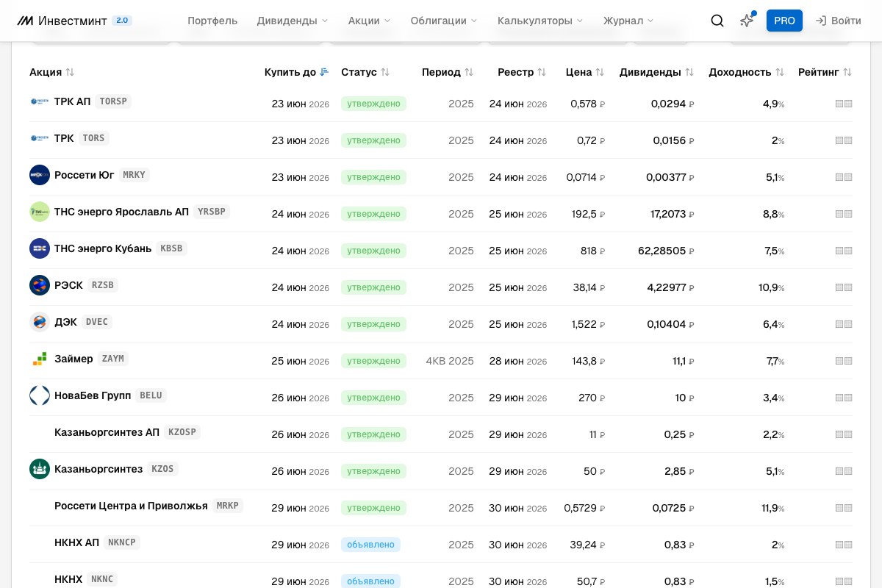Sort table by Дивиденды column
Screen dimensions: 882x588
pos(656,72)
